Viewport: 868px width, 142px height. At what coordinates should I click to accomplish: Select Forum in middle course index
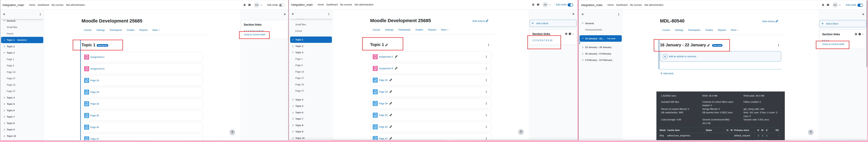point(299,31)
